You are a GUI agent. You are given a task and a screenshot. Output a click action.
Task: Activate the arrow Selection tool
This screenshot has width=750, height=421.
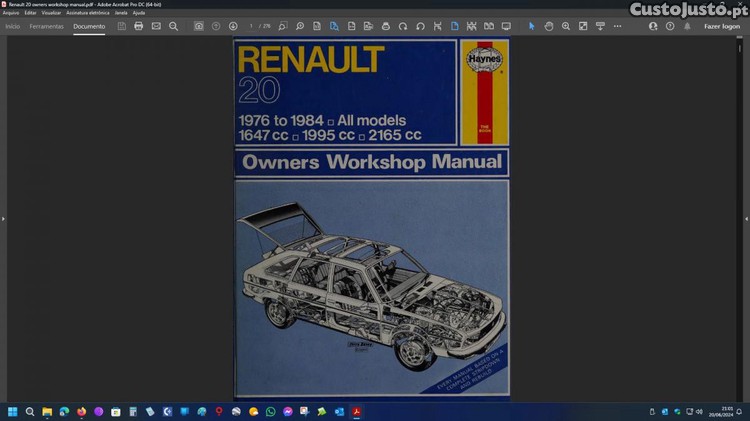point(531,26)
